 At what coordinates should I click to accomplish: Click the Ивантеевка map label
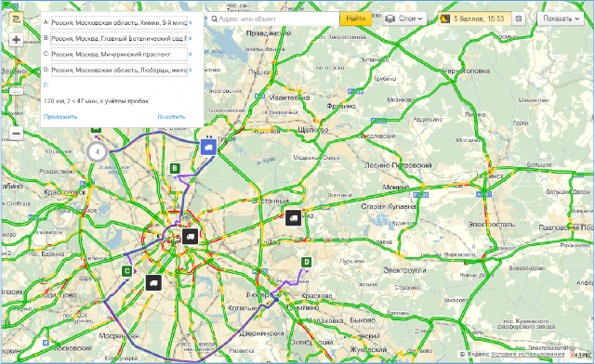[x=289, y=97]
